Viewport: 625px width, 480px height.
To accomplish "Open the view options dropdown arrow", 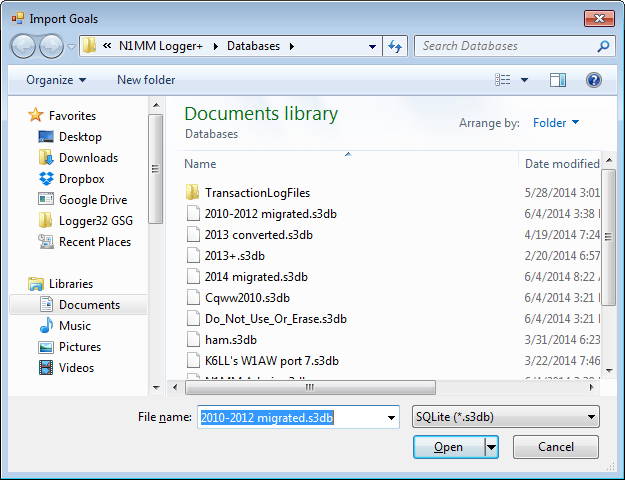I will click(525, 80).
